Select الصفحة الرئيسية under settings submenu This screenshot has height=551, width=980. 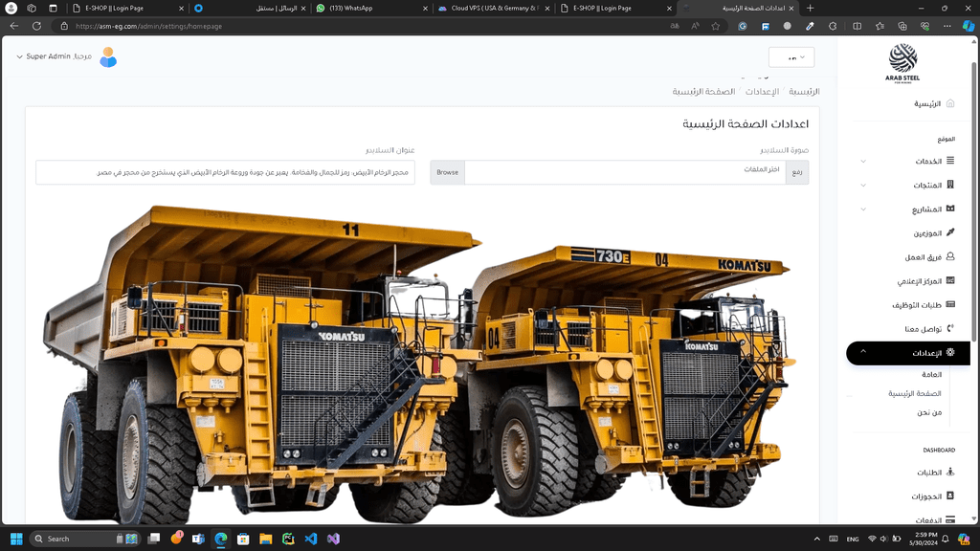[x=914, y=393]
